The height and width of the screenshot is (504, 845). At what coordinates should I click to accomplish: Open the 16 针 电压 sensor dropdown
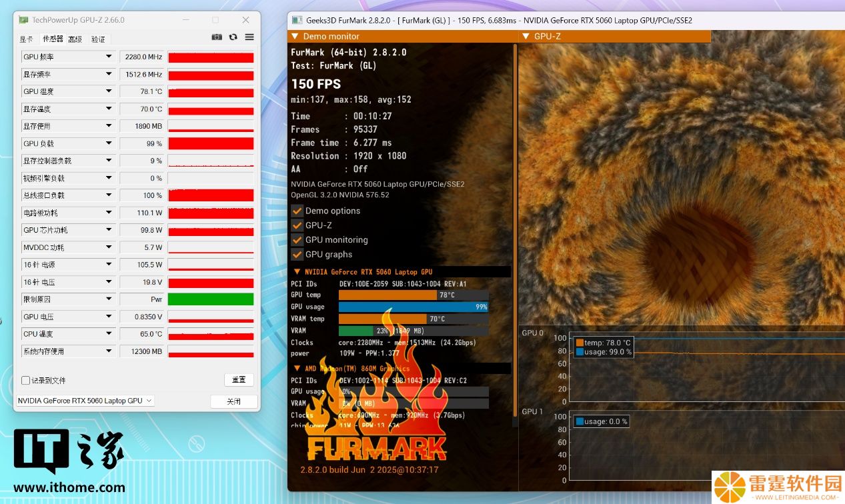[x=109, y=282]
